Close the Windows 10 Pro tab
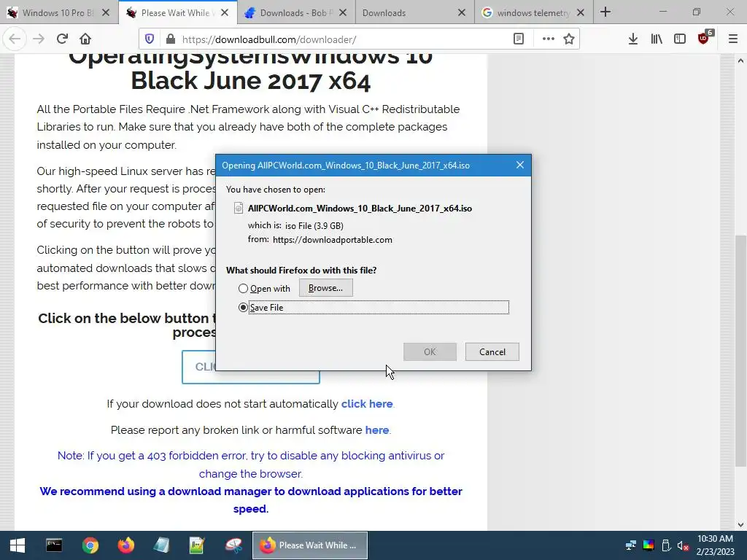This screenshot has width=747, height=560. pyautogui.click(x=106, y=13)
